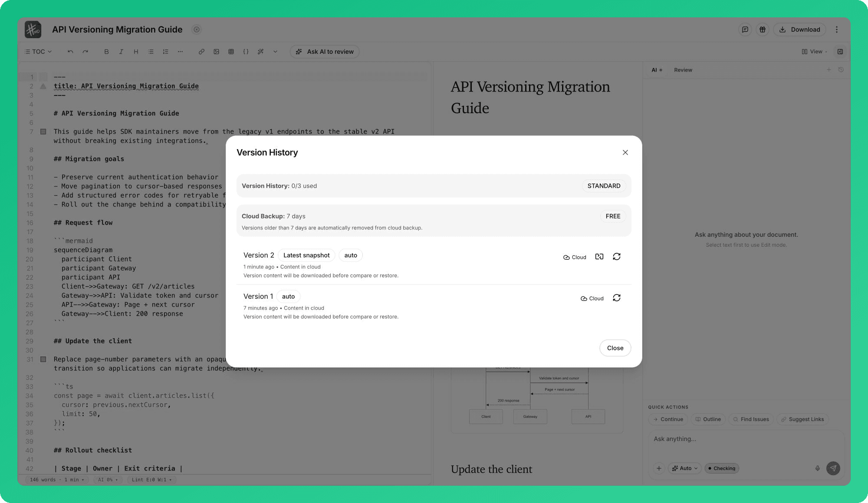Insert a numbered list
This screenshot has width=868, height=503.
point(165,52)
